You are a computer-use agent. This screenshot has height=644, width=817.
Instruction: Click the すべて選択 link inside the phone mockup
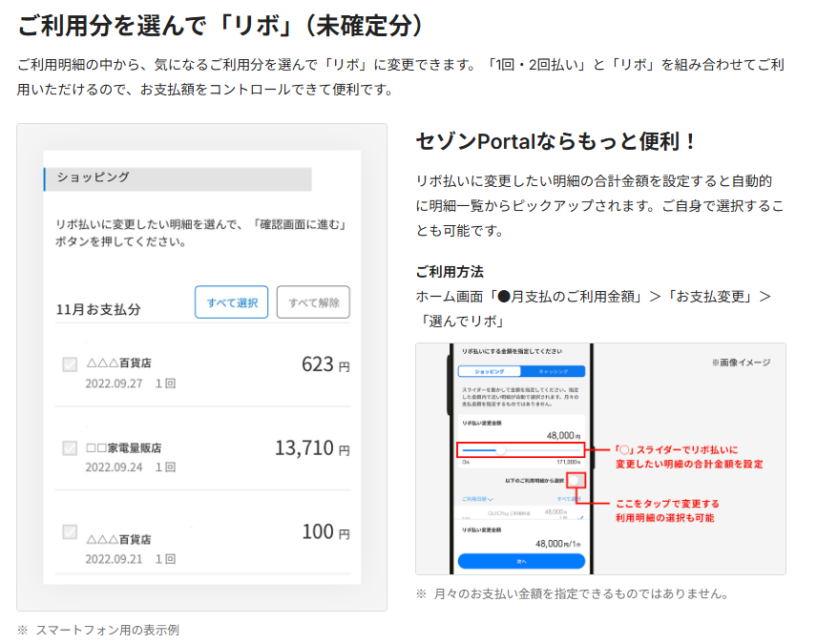(x=569, y=498)
